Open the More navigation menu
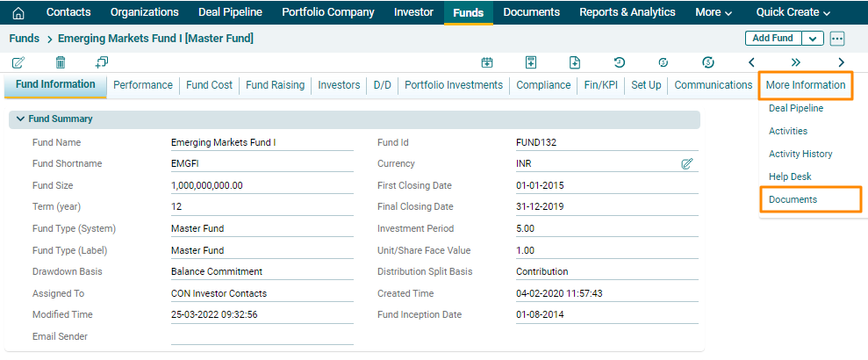This screenshot has height=360, width=868. click(x=714, y=12)
